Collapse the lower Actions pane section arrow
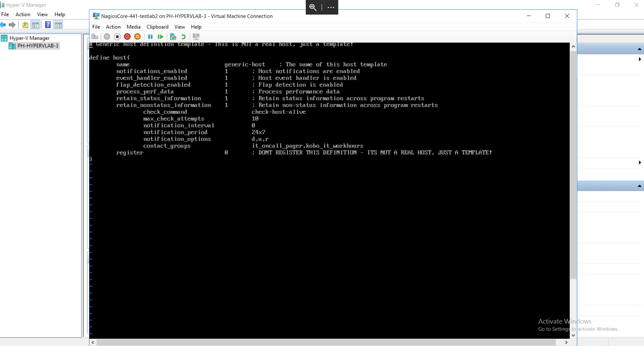The image size is (644, 346). (639, 186)
